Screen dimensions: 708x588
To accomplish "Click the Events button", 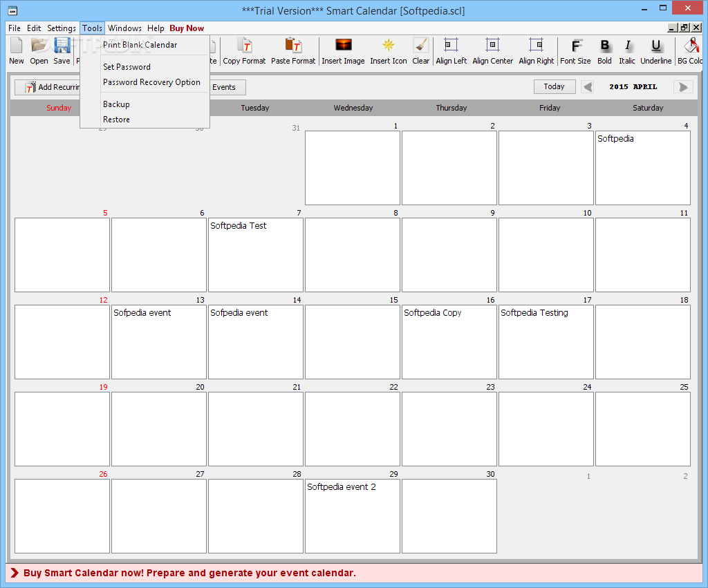I will coord(227,87).
